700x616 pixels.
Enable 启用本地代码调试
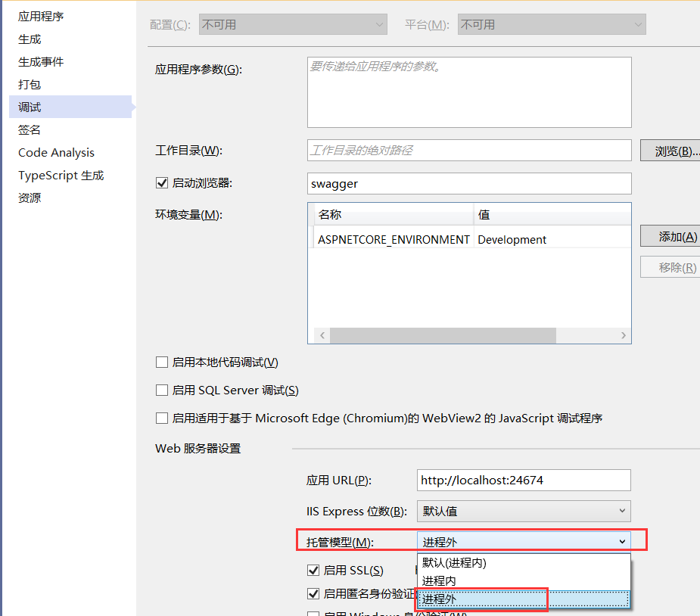point(161,362)
